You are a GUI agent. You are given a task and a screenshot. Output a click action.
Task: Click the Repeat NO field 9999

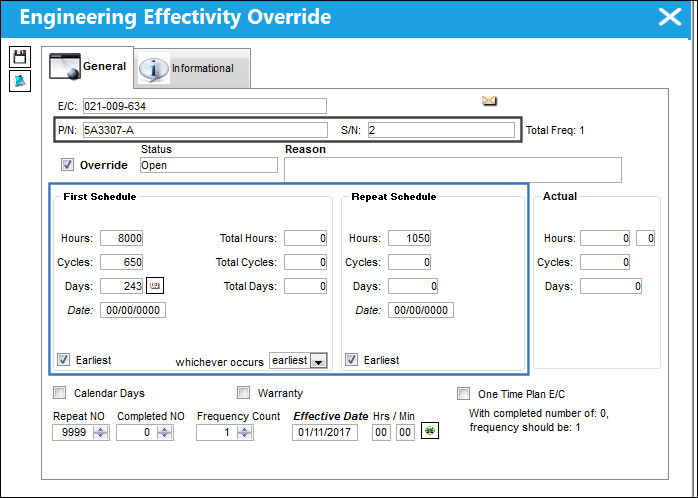pyautogui.click(x=73, y=432)
